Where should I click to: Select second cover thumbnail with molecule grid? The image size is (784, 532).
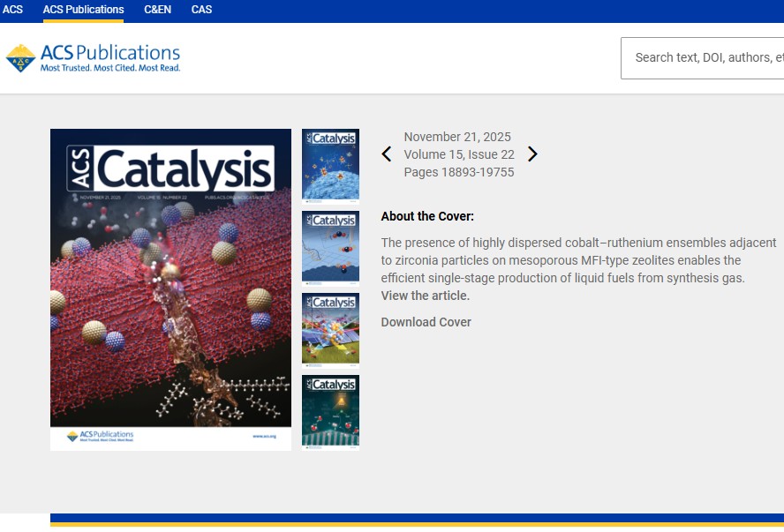(x=330, y=248)
